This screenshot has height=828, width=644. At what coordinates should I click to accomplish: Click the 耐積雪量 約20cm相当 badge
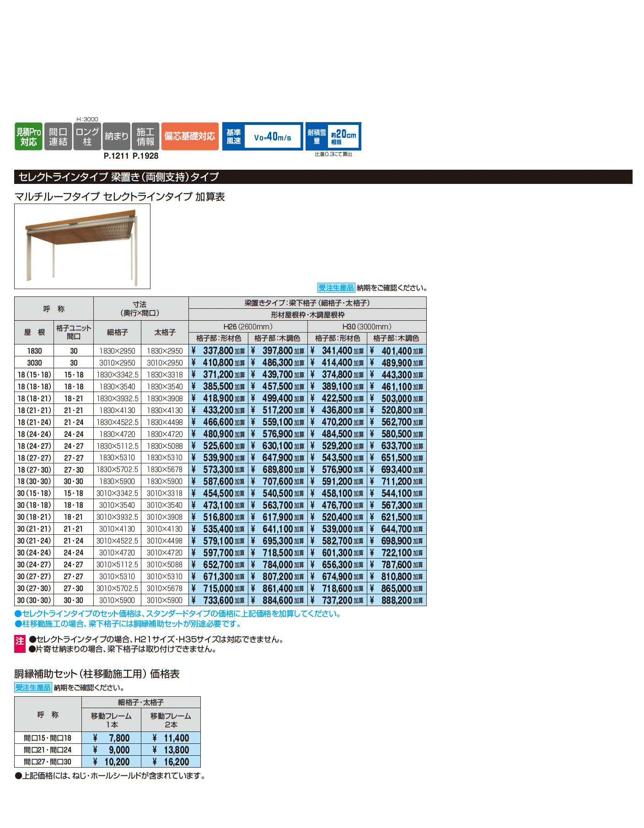(x=333, y=136)
